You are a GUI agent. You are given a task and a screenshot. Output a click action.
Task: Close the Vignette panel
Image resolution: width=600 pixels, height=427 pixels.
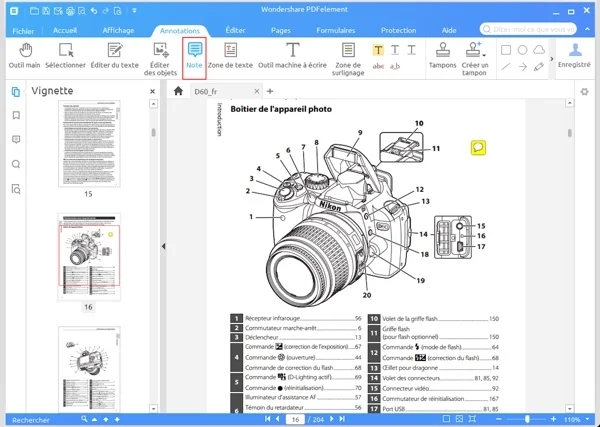coord(152,91)
